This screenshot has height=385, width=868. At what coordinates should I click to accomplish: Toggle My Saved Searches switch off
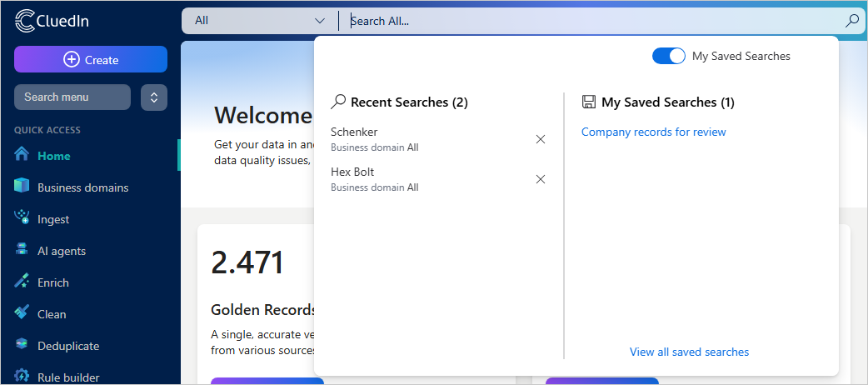(669, 56)
